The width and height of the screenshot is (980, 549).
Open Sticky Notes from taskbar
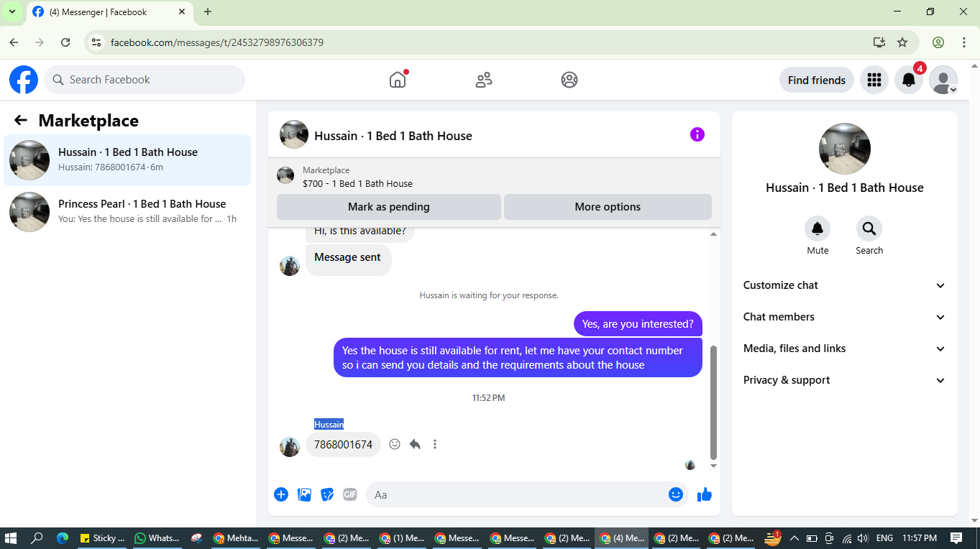[103, 538]
